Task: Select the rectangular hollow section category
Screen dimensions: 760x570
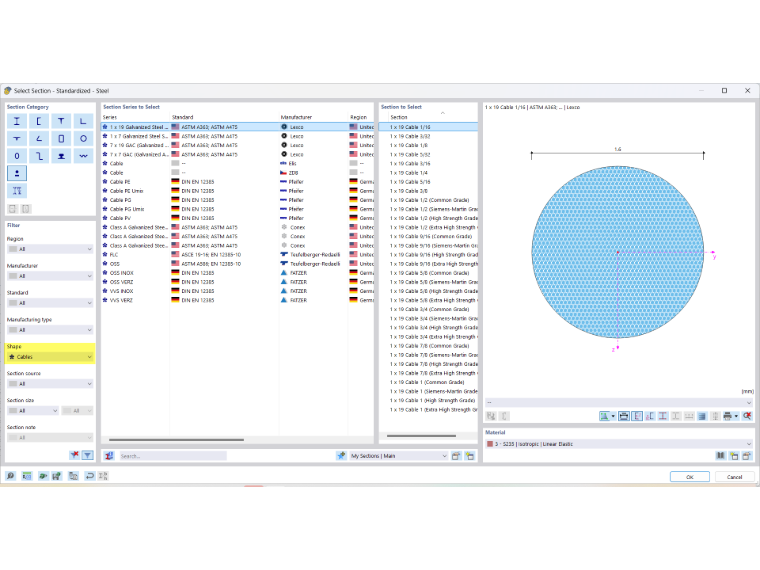Action: pos(61,139)
